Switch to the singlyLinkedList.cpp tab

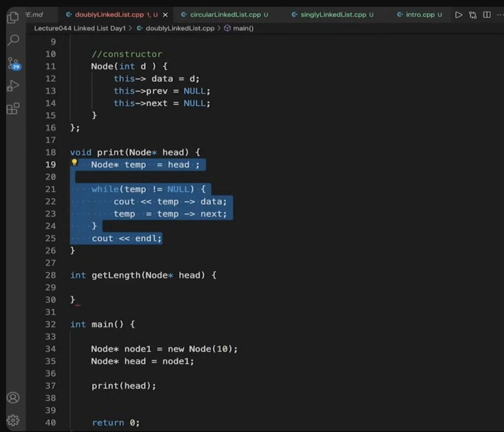click(x=333, y=15)
